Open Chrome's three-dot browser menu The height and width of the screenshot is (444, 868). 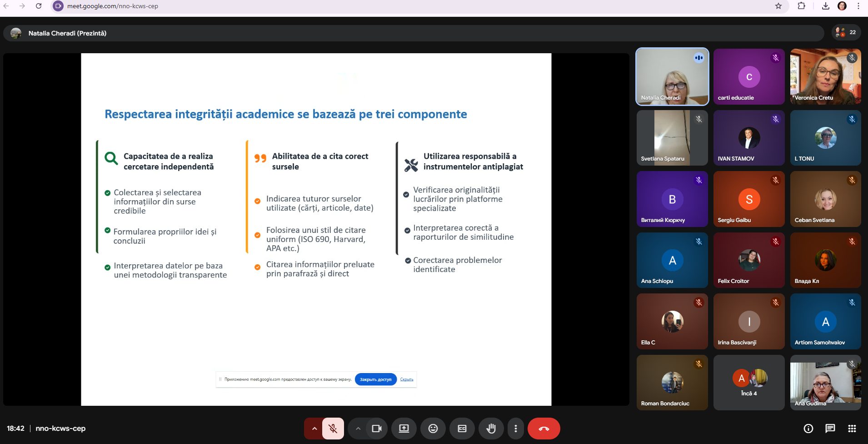pyautogui.click(x=858, y=6)
